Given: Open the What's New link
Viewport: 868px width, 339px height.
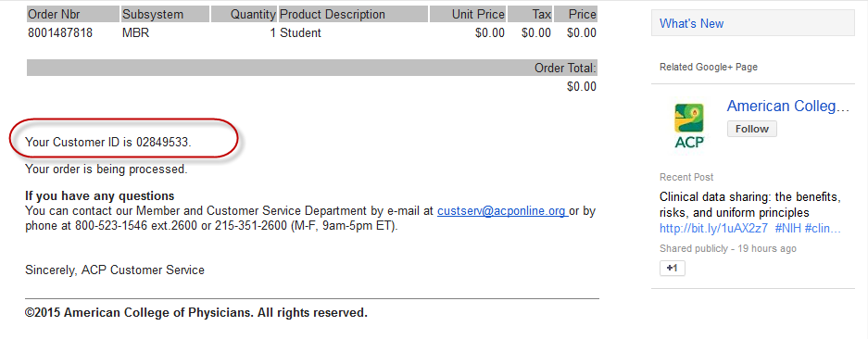Looking at the screenshot, I should tap(691, 23).
